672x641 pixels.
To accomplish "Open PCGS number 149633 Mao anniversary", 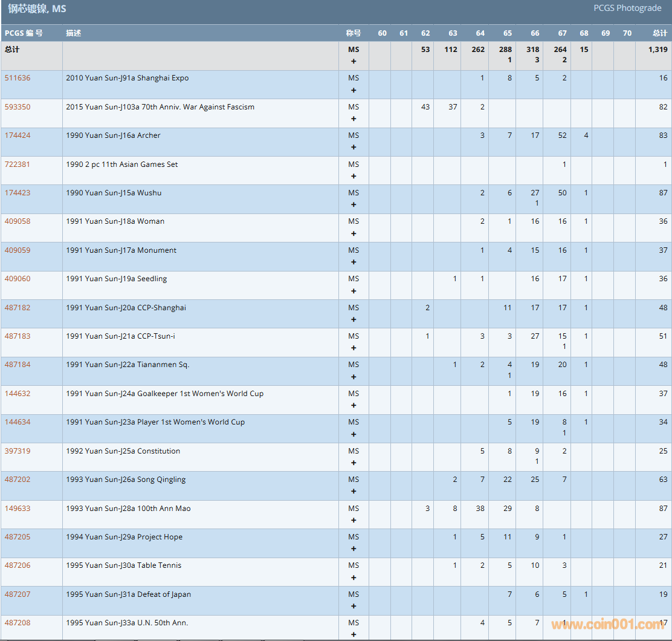I will [18, 509].
